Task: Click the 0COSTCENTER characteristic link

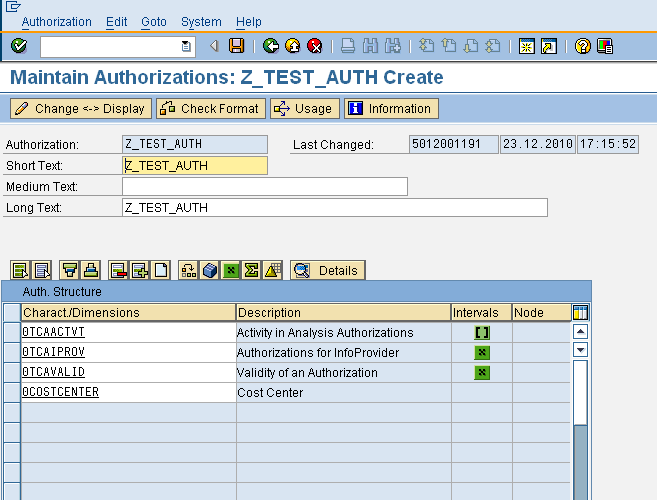Action: [x=60, y=392]
